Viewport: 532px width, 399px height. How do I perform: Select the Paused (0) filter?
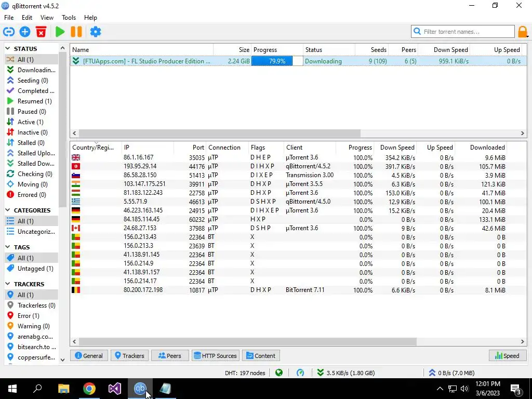tap(31, 112)
